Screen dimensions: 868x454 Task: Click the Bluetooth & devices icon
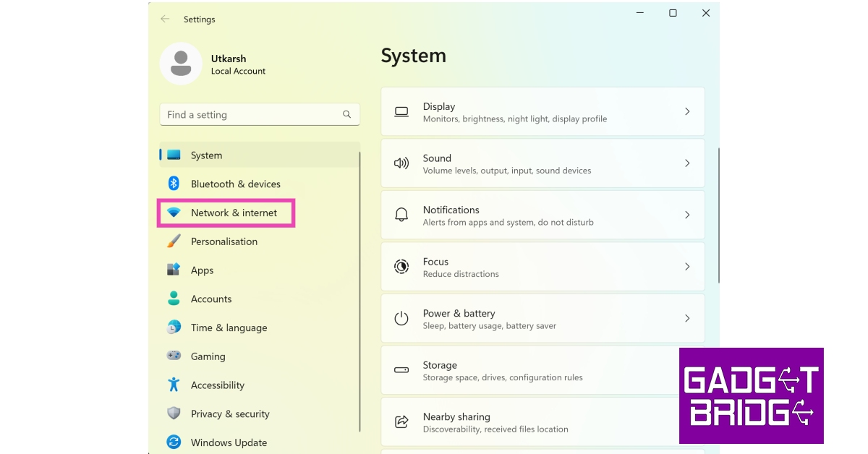(174, 184)
